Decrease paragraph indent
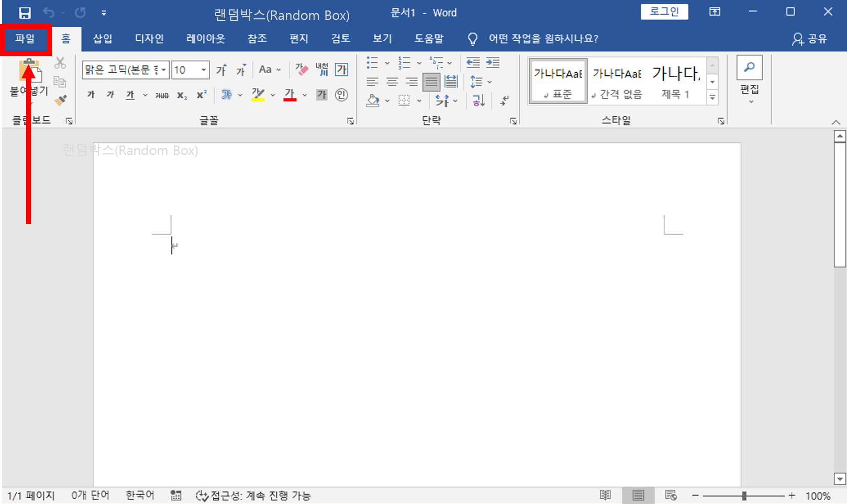Screen dimensions: 847x504 coord(473,63)
